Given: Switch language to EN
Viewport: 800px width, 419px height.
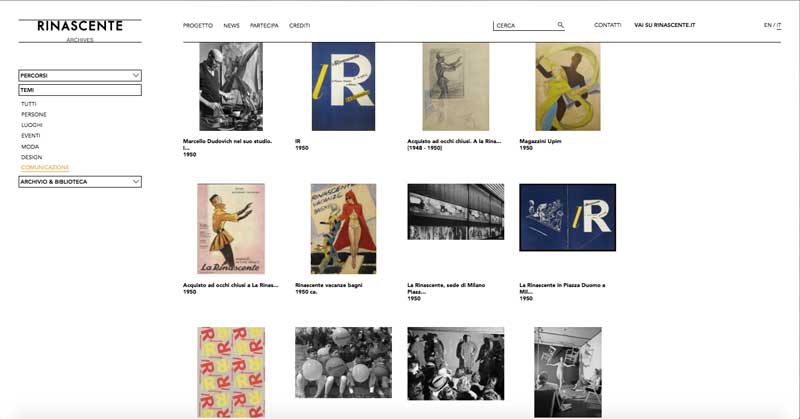Looking at the screenshot, I should coord(767,25).
